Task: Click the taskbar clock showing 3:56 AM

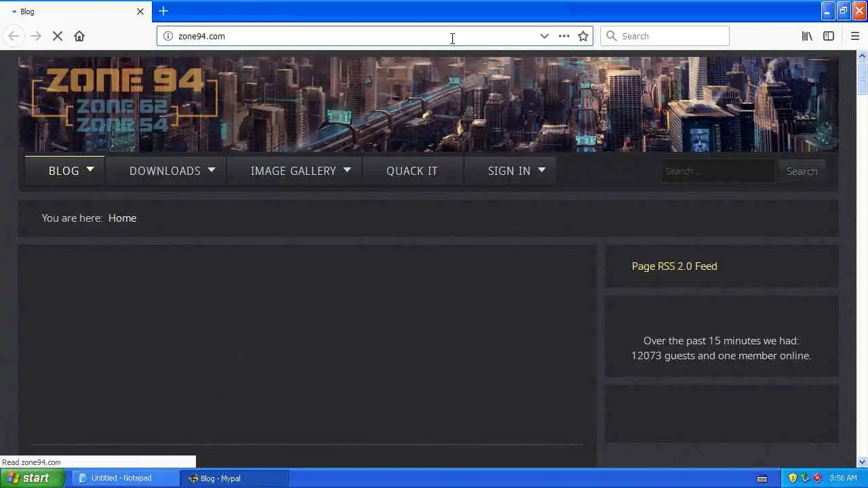Action: point(843,479)
